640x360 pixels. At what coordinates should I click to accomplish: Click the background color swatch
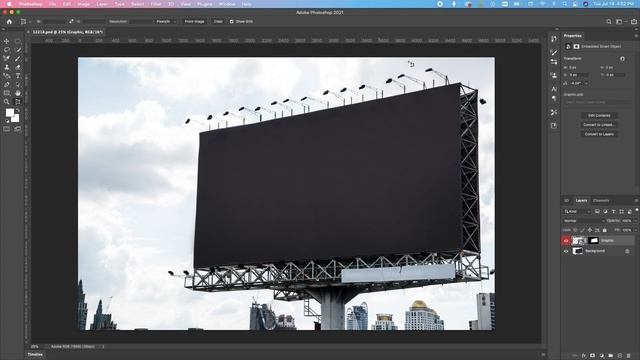pos(16,119)
